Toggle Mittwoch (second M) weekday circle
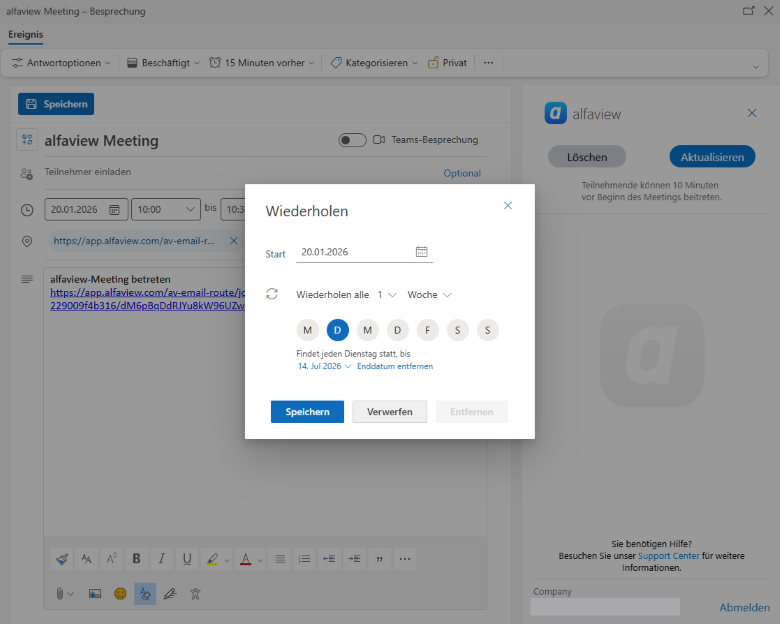This screenshot has width=780, height=624. [x=368, y=330]
